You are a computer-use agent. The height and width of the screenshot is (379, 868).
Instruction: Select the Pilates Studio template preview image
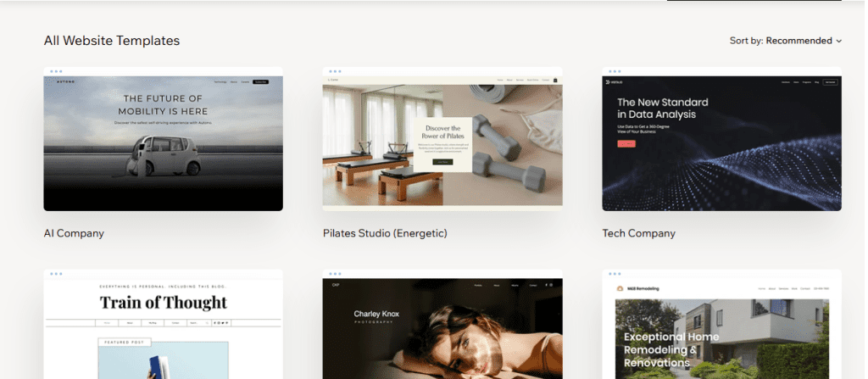442,139
